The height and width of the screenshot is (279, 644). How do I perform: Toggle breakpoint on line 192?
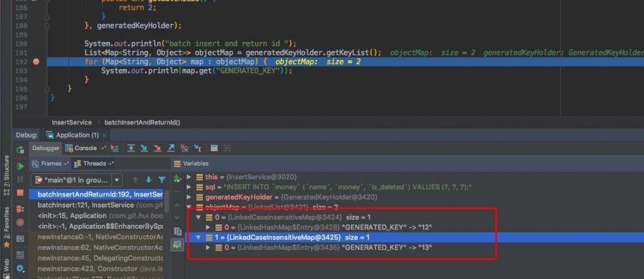[36, 62]
